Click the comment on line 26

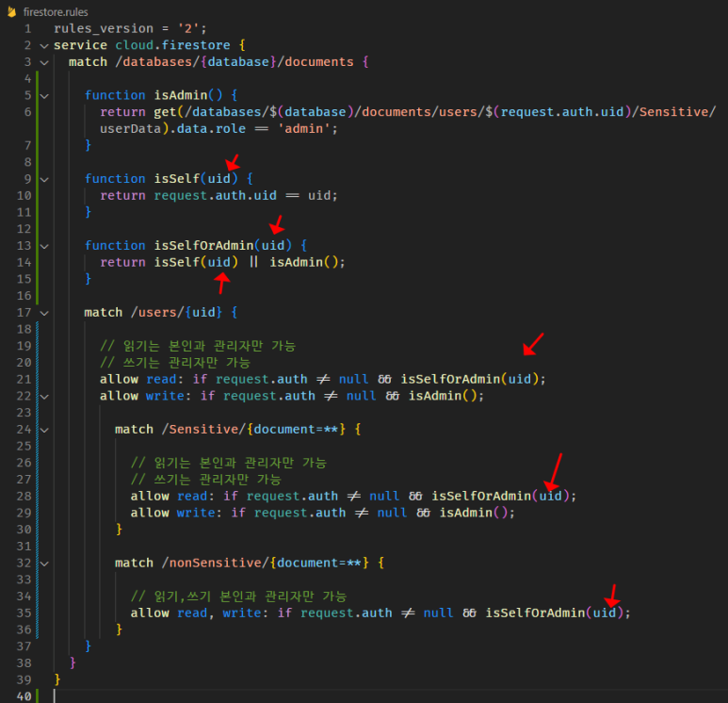click(x=229, y=463)
